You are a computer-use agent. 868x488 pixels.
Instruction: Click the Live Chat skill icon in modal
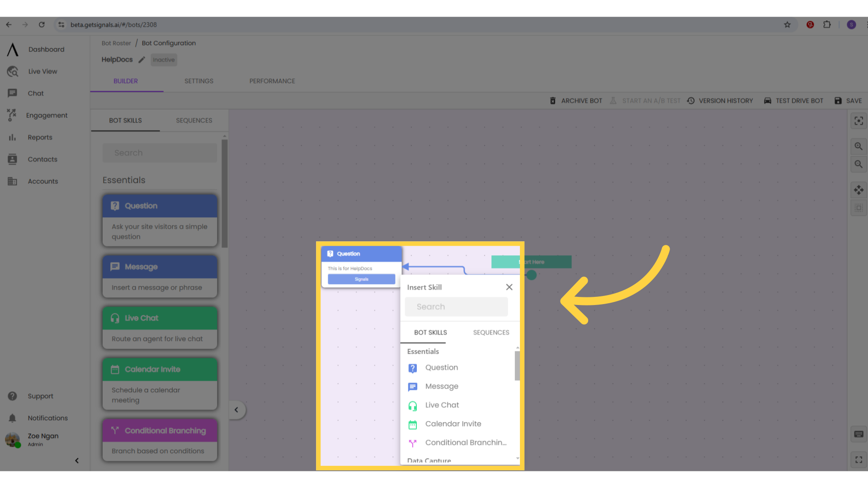pos(413,405)
